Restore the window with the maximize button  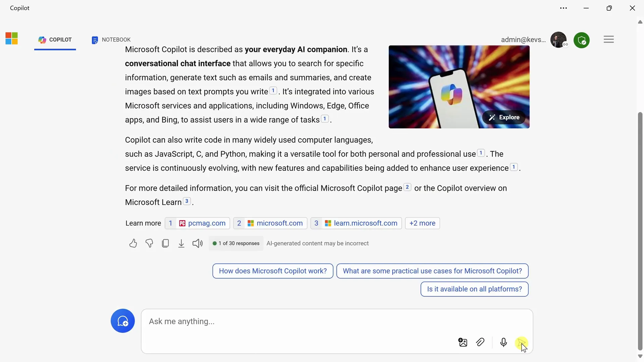(x=609, y=8)
